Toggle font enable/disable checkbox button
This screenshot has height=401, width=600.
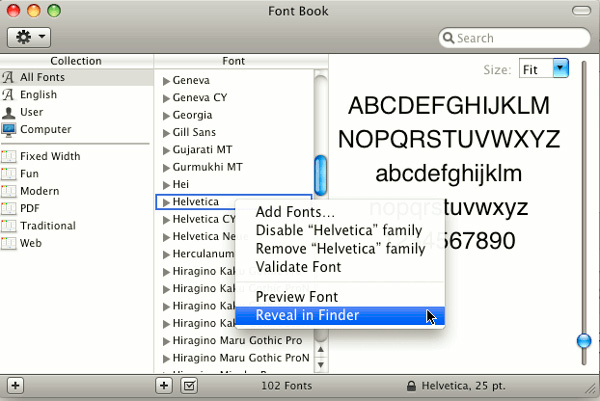187,385
